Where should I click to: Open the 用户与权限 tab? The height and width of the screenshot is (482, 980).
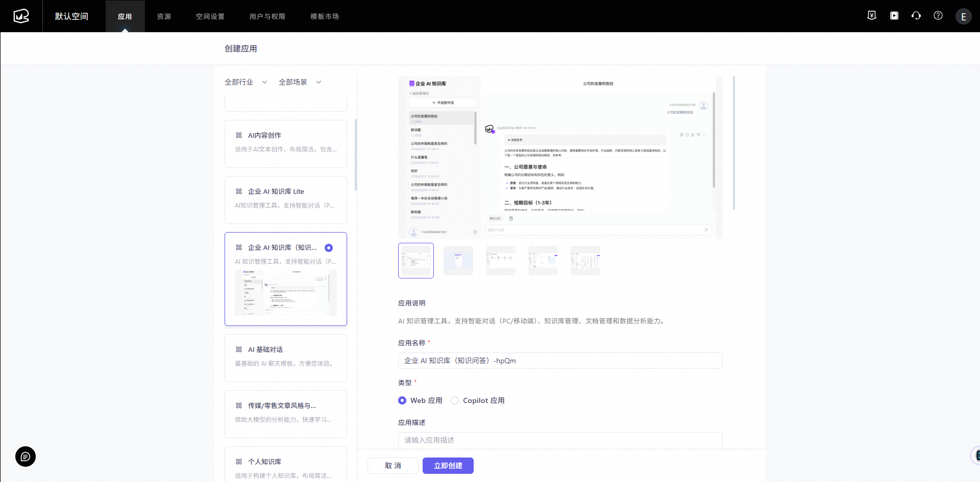pos(267,16)
